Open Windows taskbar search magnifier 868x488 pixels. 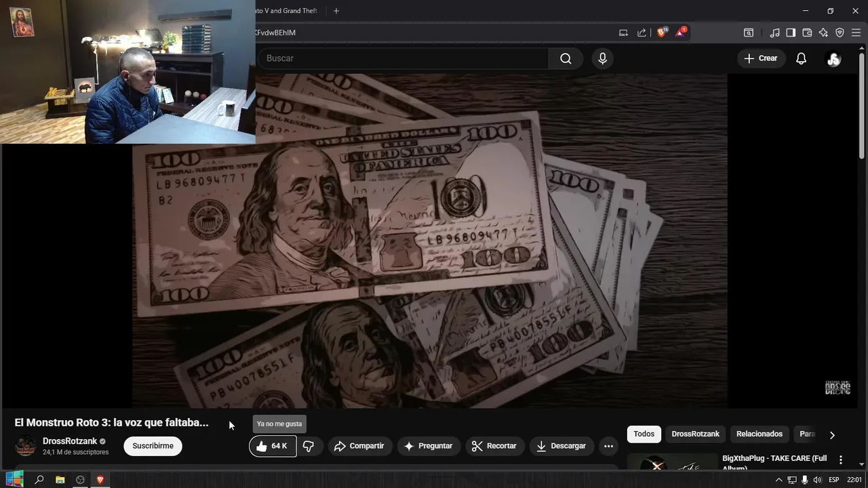tap(39, 480)
